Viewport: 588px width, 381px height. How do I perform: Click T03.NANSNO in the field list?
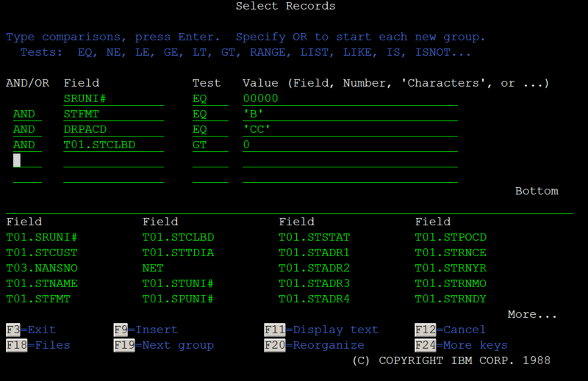(42, 268)
